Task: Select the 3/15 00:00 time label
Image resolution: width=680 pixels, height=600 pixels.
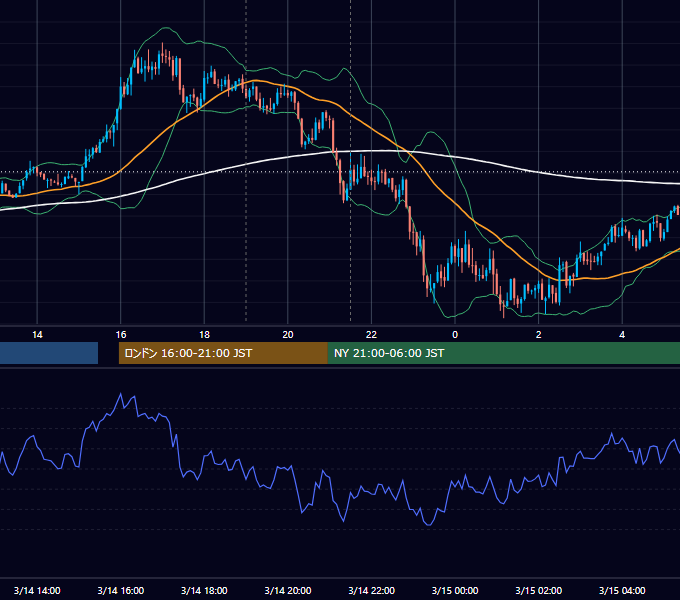Action: pyautogui.click(x=455, y=590)
